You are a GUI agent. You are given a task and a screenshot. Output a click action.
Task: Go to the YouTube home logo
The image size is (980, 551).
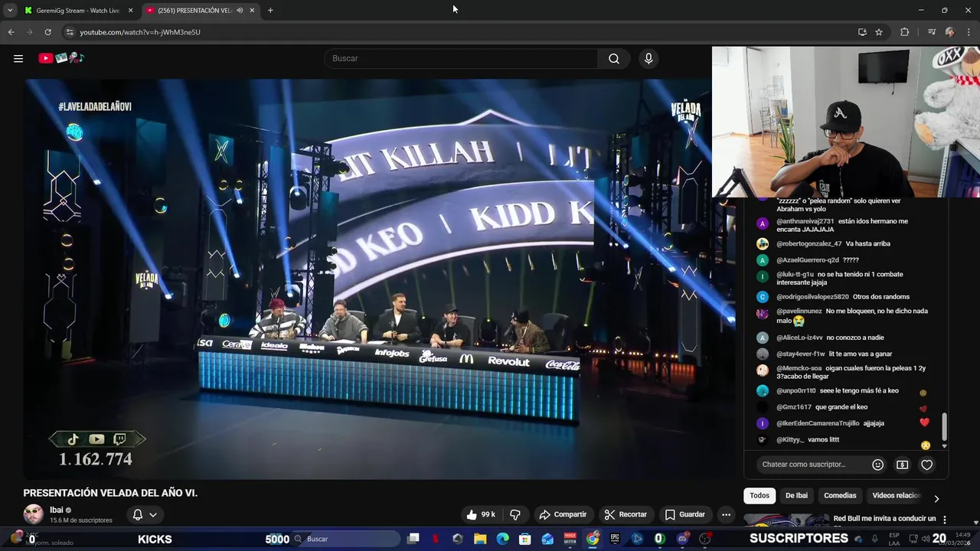pyautogui.click(x=61, y=58)
